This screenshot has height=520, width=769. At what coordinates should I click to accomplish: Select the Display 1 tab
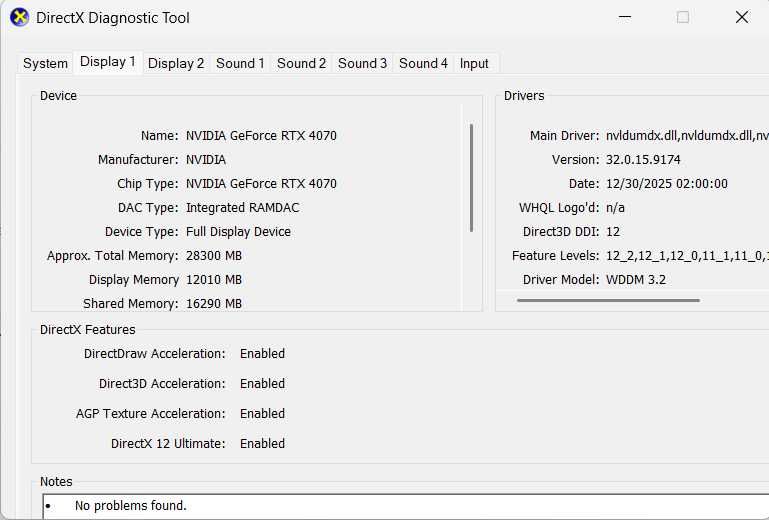pyautogui.click(x=107, y=62)
